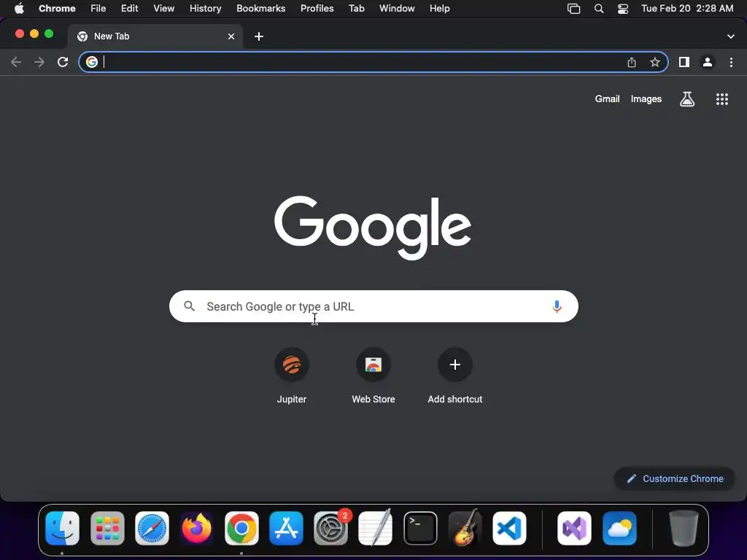This screenshot has height=560, width=747.
Task: Launch Terminal from the Dock
Action: pyautogui.click(x=420, y=528)
